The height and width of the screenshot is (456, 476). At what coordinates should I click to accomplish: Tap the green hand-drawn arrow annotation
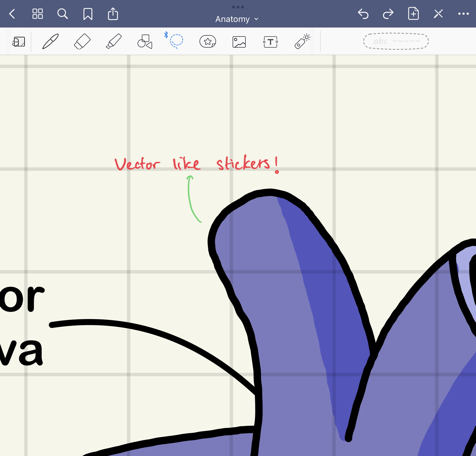[194, 199]
